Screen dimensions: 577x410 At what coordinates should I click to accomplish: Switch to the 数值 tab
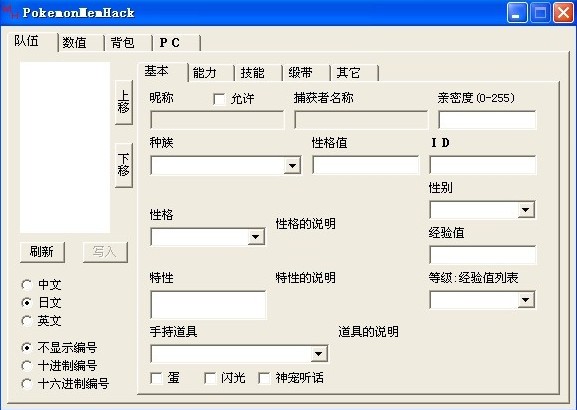81,43
